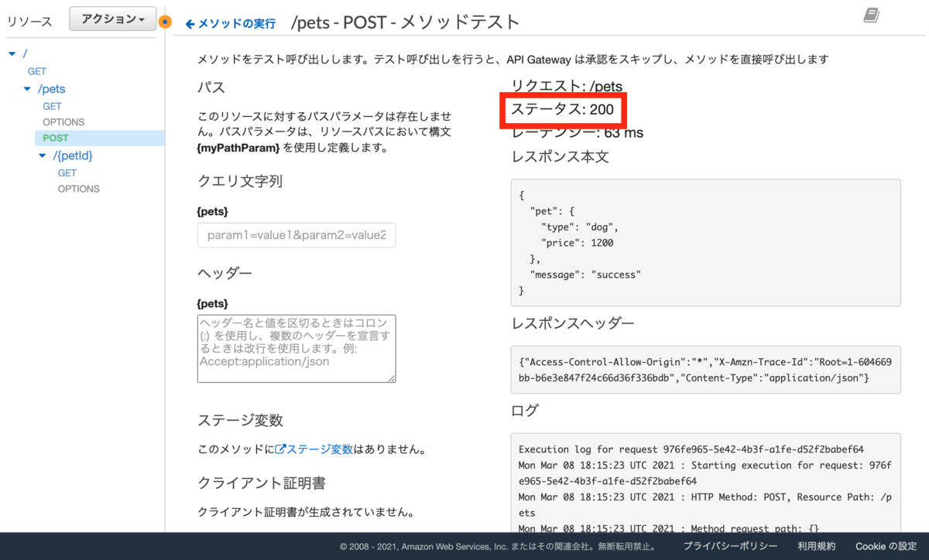Click the クエリ文字列 heading
This screenshot has height=560, width=929.
240,181
